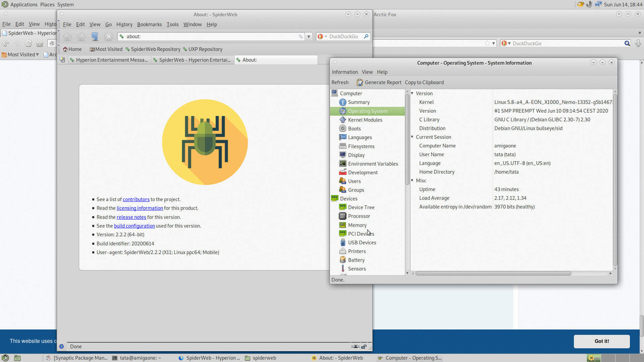Open the contributors link
The image size is (644, 362).
136,199
